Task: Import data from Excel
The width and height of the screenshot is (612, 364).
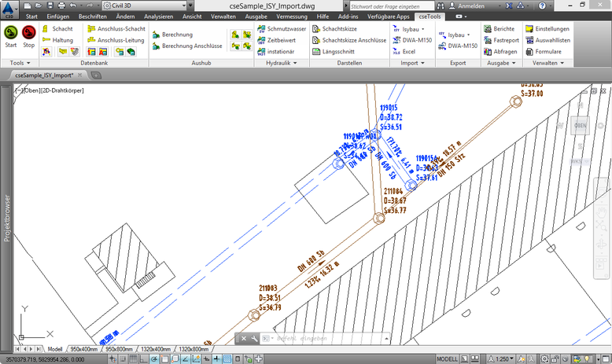Action: coord(404,52)
